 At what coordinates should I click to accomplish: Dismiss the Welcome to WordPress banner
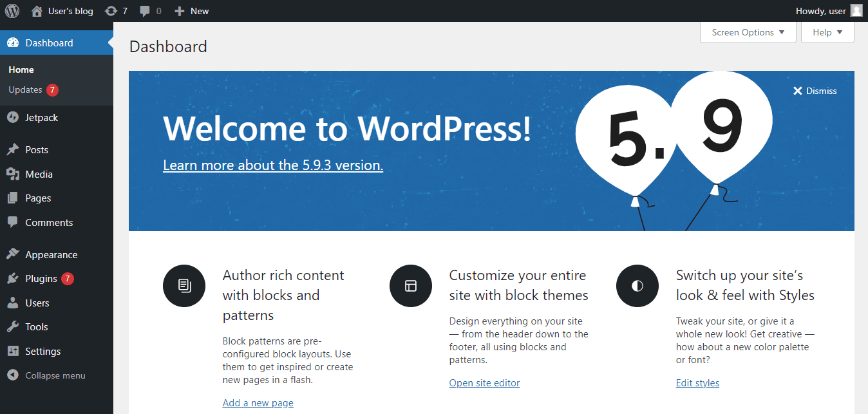click(815, 90)
